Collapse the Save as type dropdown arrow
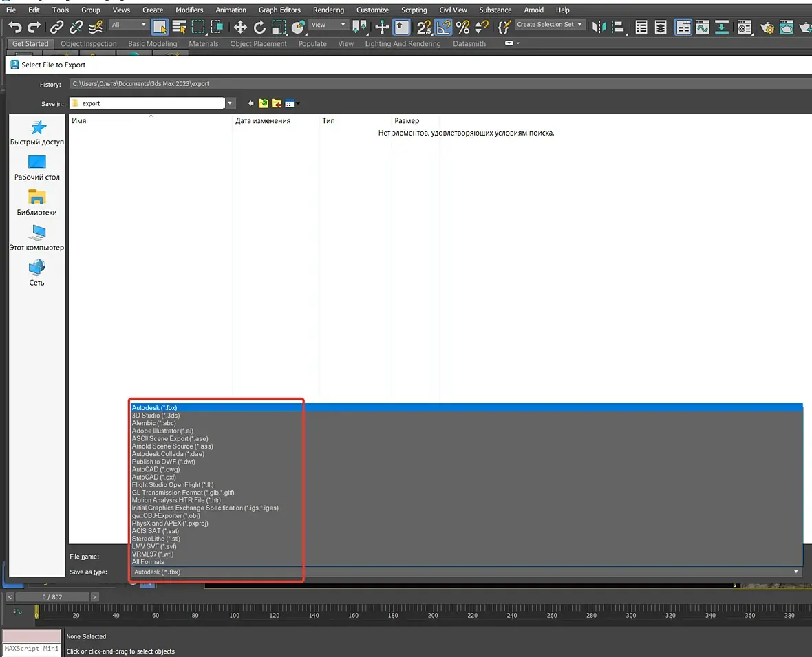The height and width of the screenshot is (657, 812). pyautogui.click(x=796, y=572)
